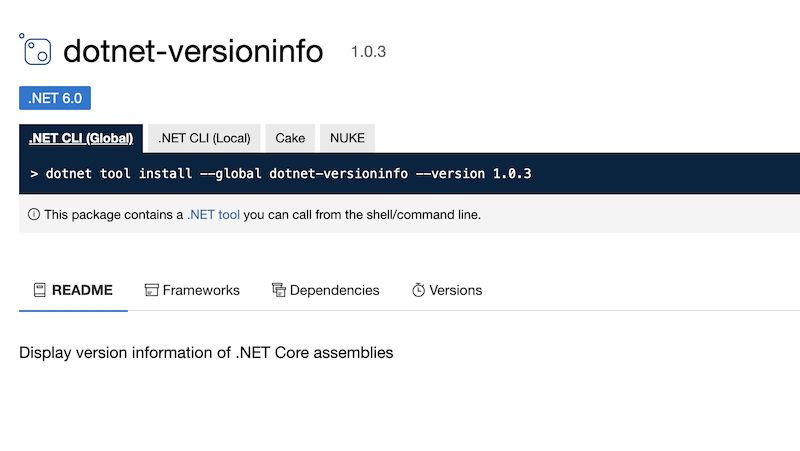Follow the .NET tool link
Image resolution: width=800 pixels, height=451 pixels.
(213, 215)
